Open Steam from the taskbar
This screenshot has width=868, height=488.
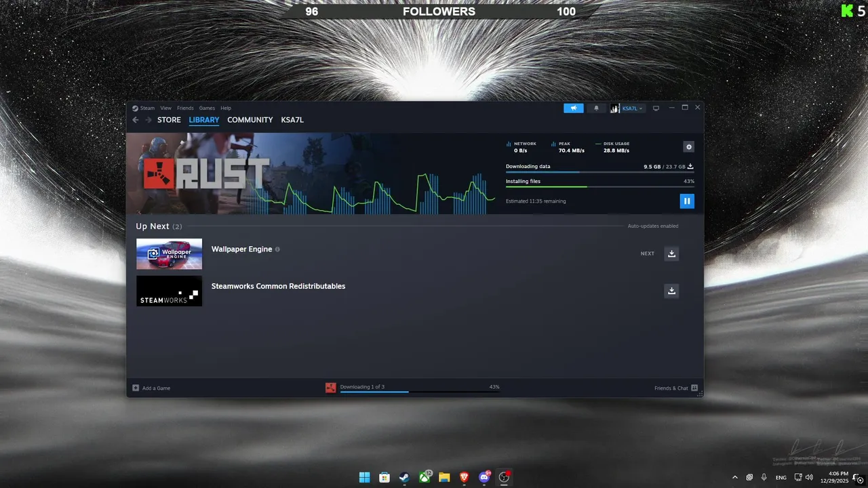pos(404,477)
